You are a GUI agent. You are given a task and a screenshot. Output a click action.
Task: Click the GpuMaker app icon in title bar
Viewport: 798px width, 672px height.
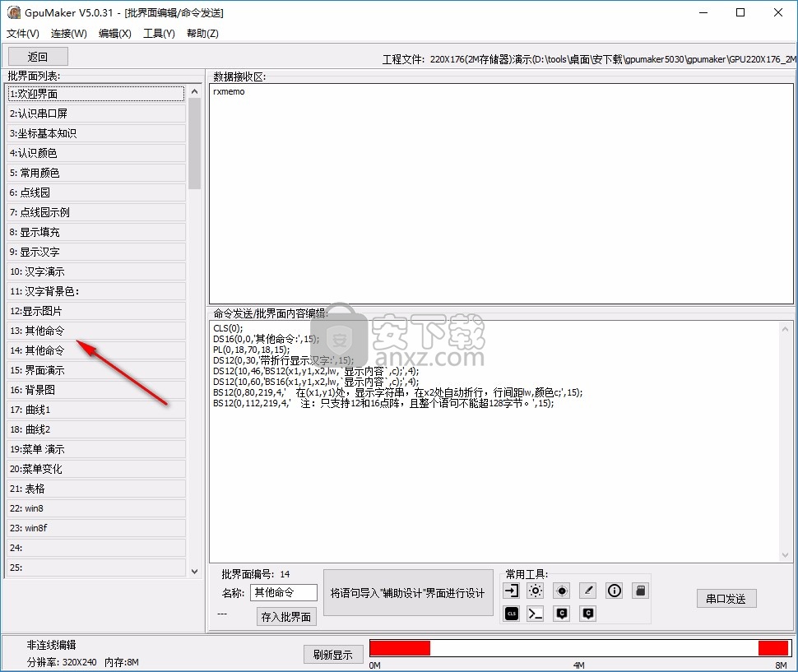(14, 12)
